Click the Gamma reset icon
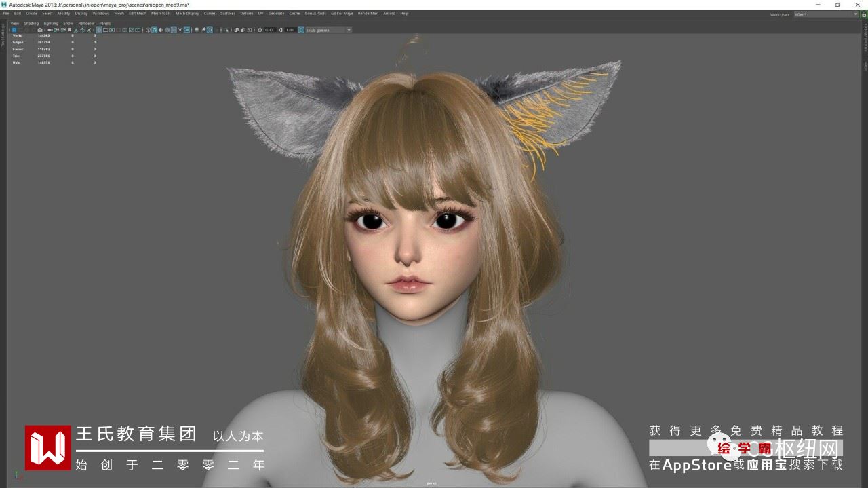The width and height of the screenshot is (868, 488). (x=281, y=30)
